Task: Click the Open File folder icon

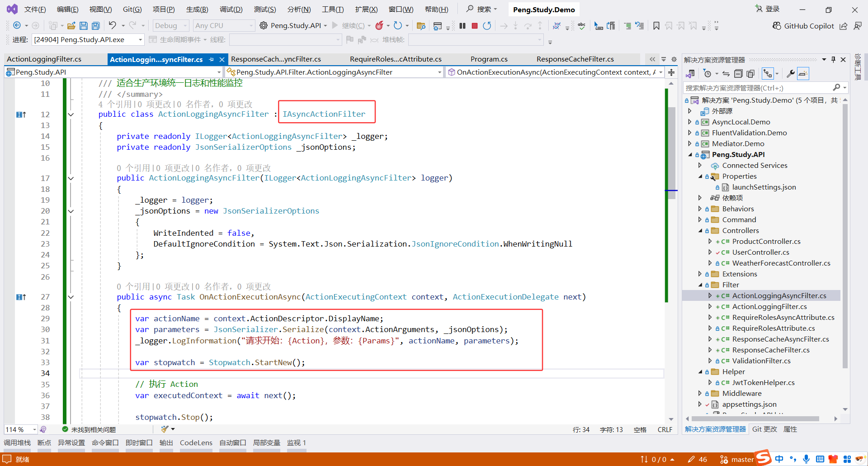Action: tap(71, 26)
